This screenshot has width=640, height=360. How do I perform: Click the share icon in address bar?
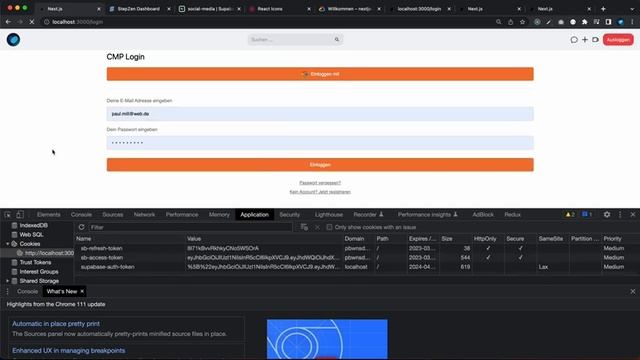[511, 22]
